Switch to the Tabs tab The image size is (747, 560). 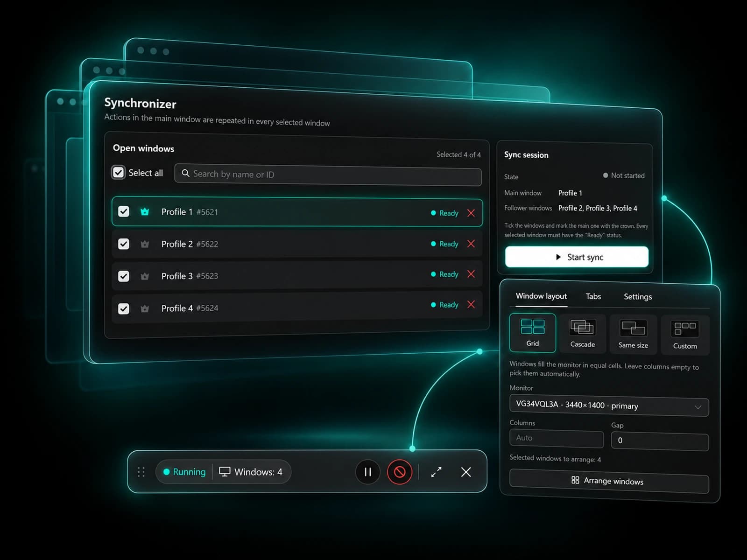[x=593, y=296]
